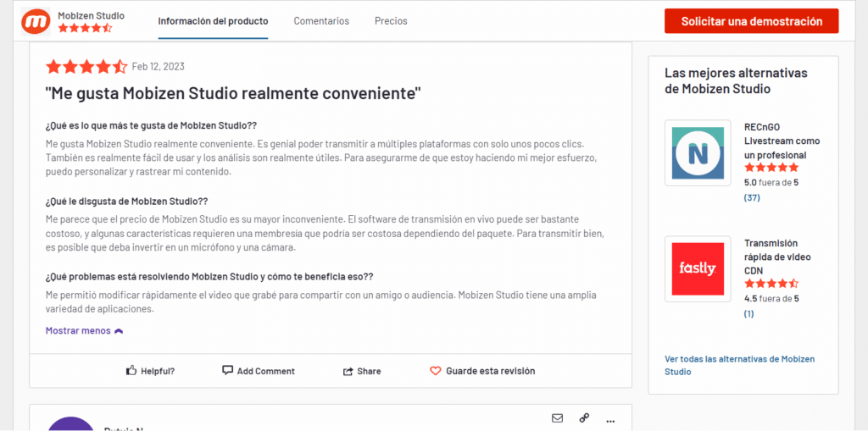The width and height of the screenshot is (868, 431).
Task: Click the chain link icon
Action: coord(584,417)
